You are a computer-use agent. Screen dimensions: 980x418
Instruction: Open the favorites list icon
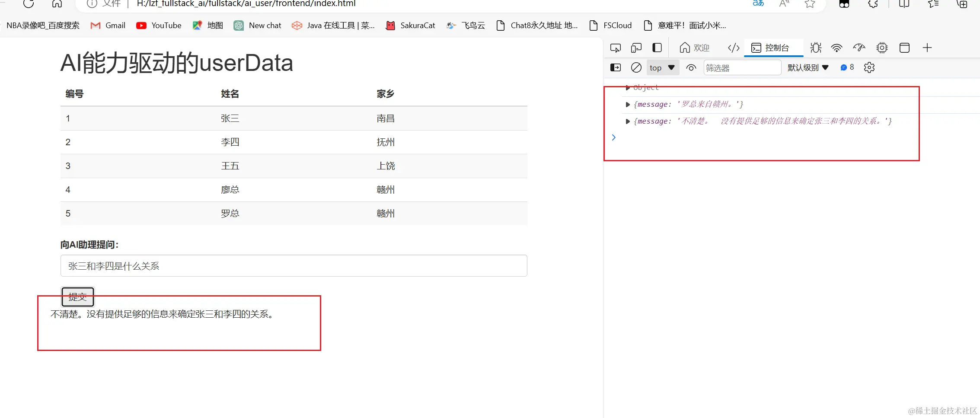coord(933,4)
